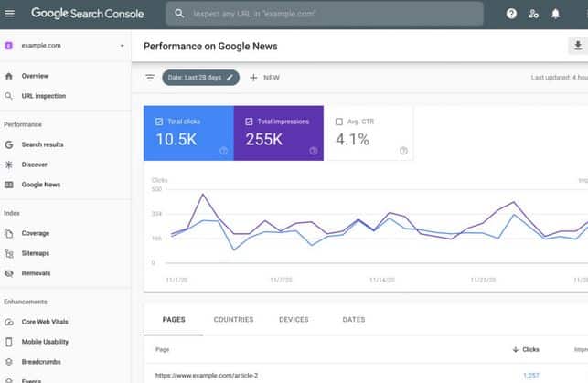Screen dimensions: 588x383
Task: Click the Core Web Vitals gauge icon
Action: [x=9, y=322]
